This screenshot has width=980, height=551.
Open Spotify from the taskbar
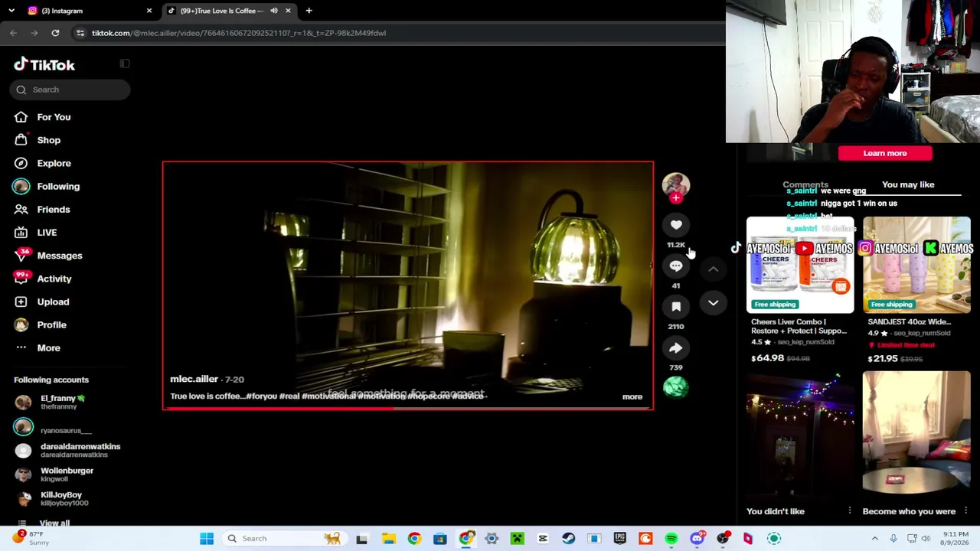tap(671, 539)
